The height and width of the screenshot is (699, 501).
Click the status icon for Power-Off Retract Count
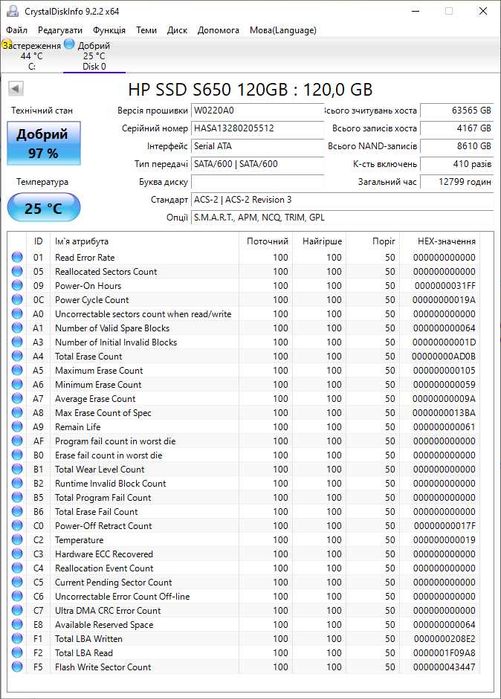(x=17, y=525)
